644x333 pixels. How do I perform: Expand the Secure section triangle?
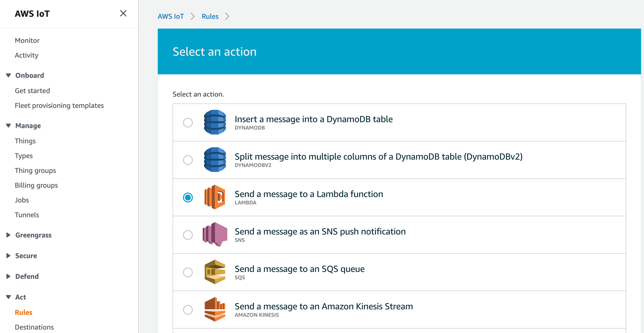point(8,256)
